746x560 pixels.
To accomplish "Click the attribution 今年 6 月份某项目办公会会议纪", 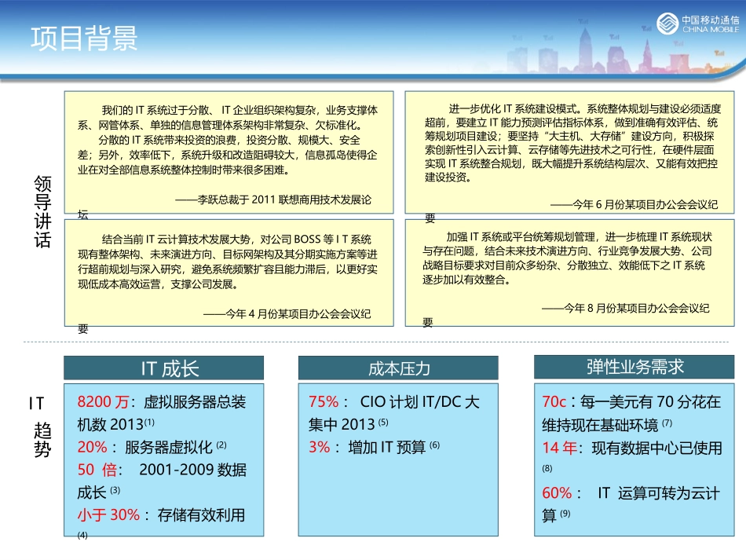I will pyautogui.click(x=634, y=204).
